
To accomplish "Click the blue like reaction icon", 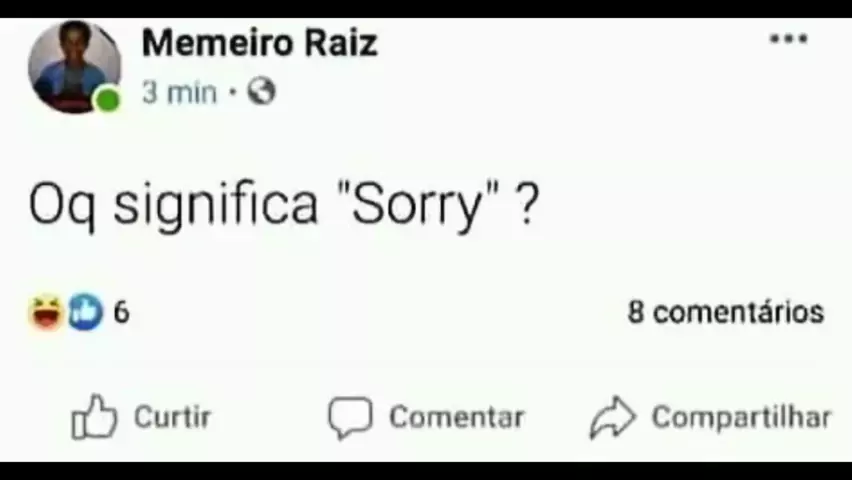I will 85,313.
